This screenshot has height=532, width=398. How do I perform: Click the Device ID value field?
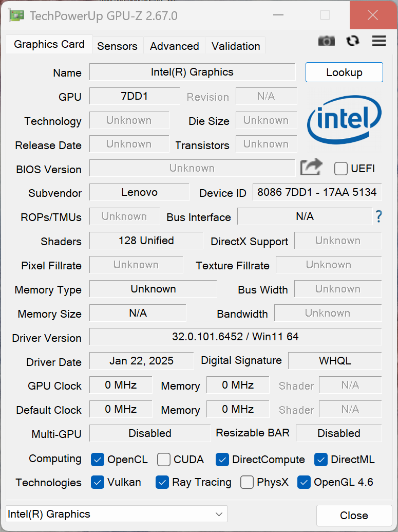pos(317,192)
